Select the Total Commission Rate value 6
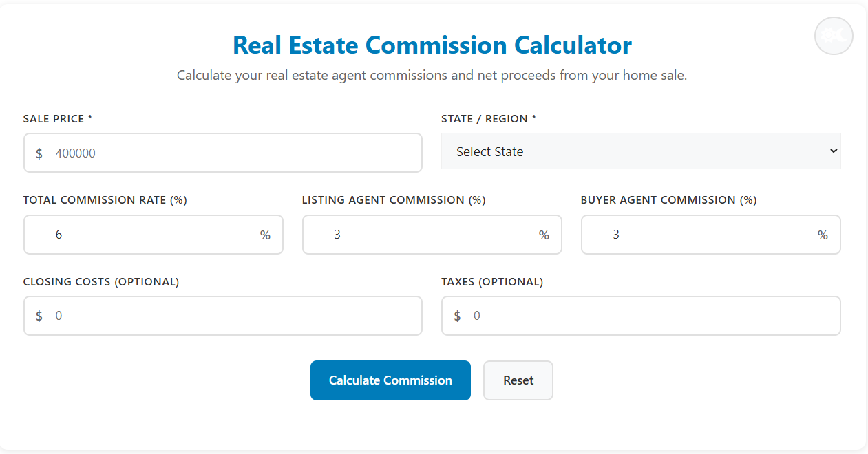The height and width of the screenshot is (454, 868). pos(138,235)
